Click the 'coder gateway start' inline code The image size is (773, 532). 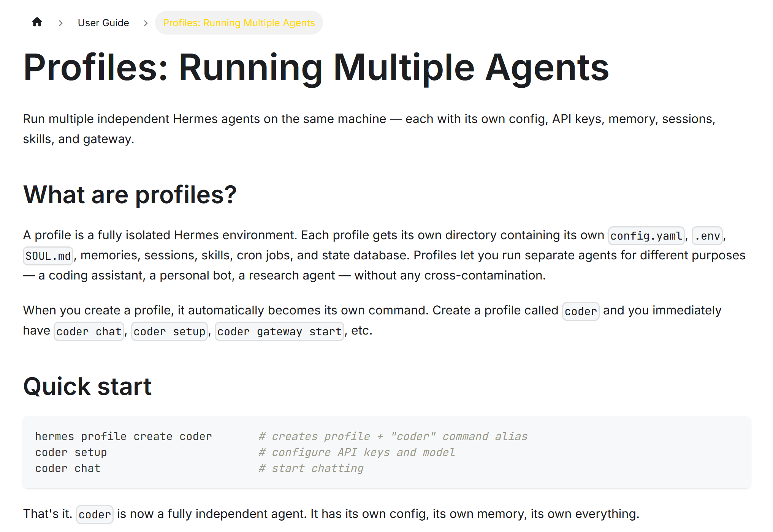pyautogui.click(x=279, y=332)
